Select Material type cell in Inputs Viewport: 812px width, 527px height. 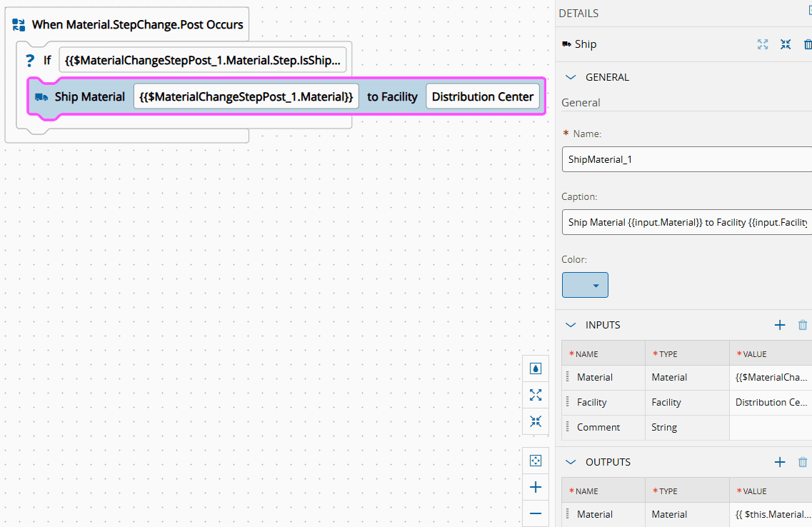687,377
